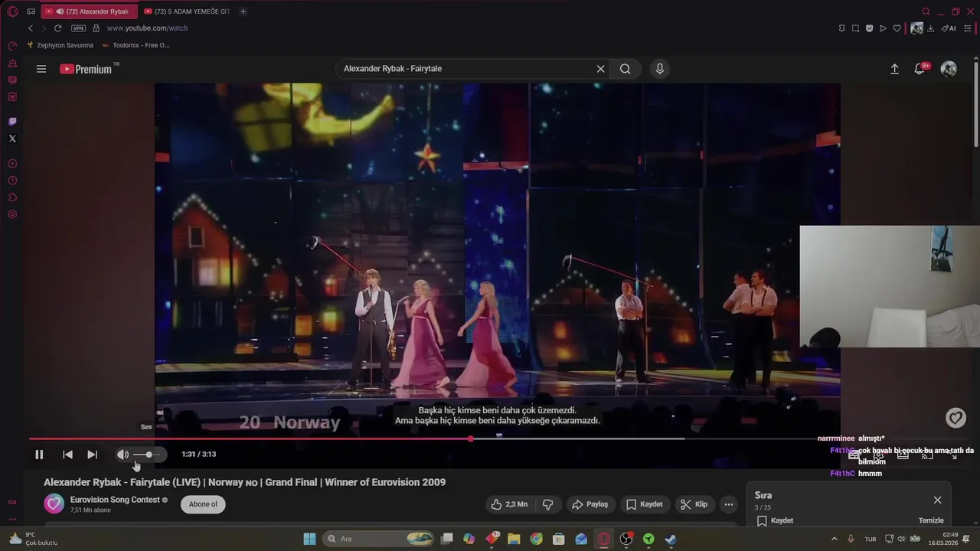Submit search with magnifier button
The image size is (980, 551).
[x=626, y=69]
